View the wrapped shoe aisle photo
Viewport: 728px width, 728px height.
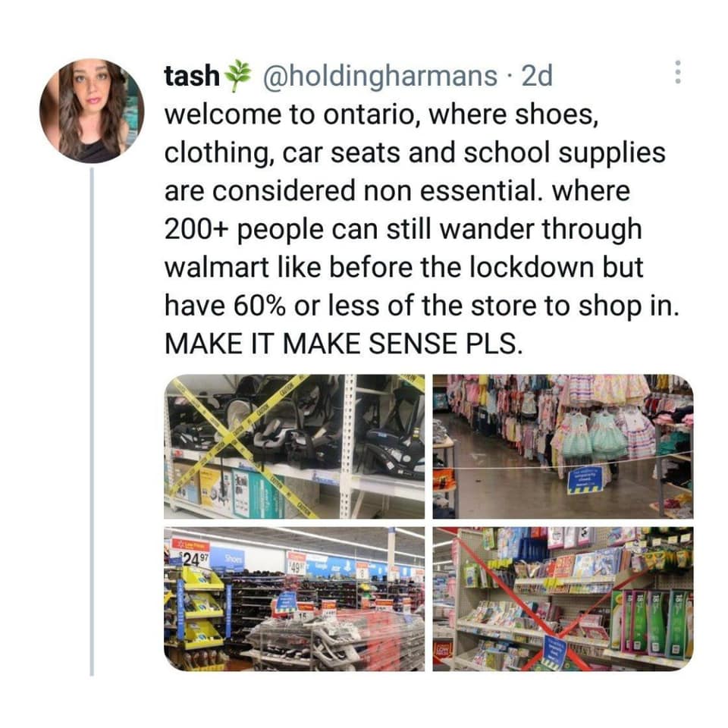294,599
